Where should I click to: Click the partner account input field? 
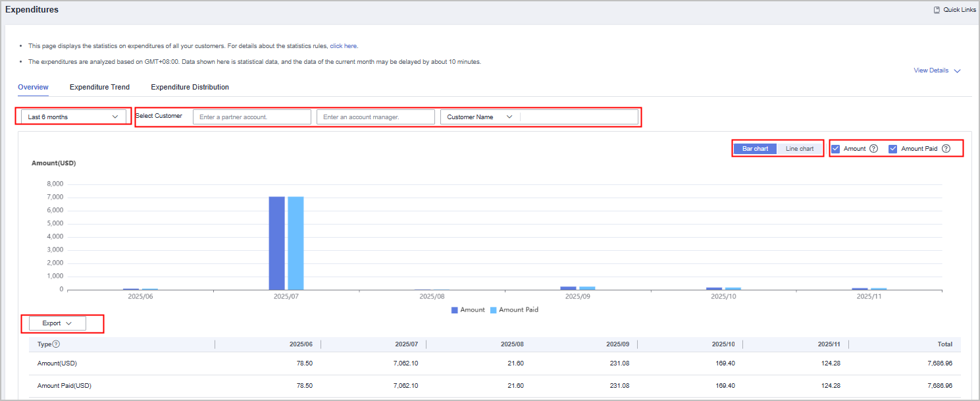pos(251,117)
